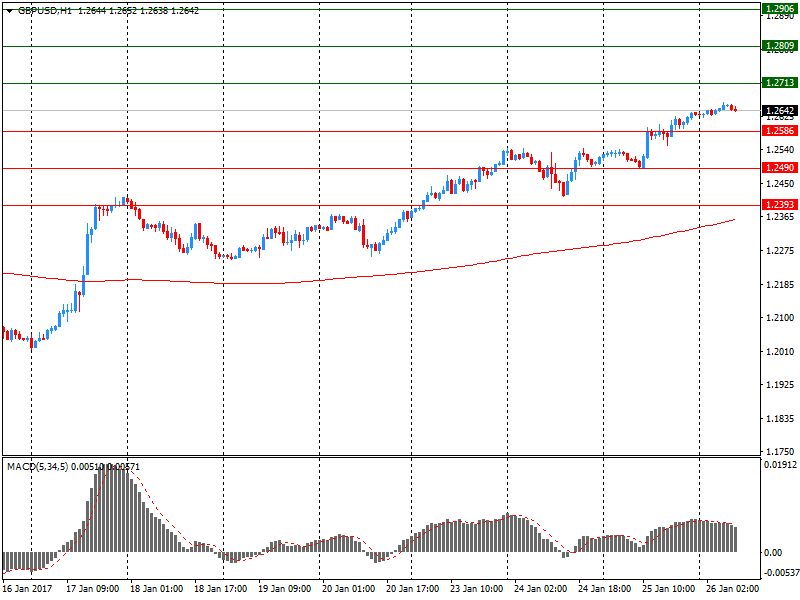Click the 1.2365 price scale value
This screenshot has width=800, height=600.
coord(780,217)
